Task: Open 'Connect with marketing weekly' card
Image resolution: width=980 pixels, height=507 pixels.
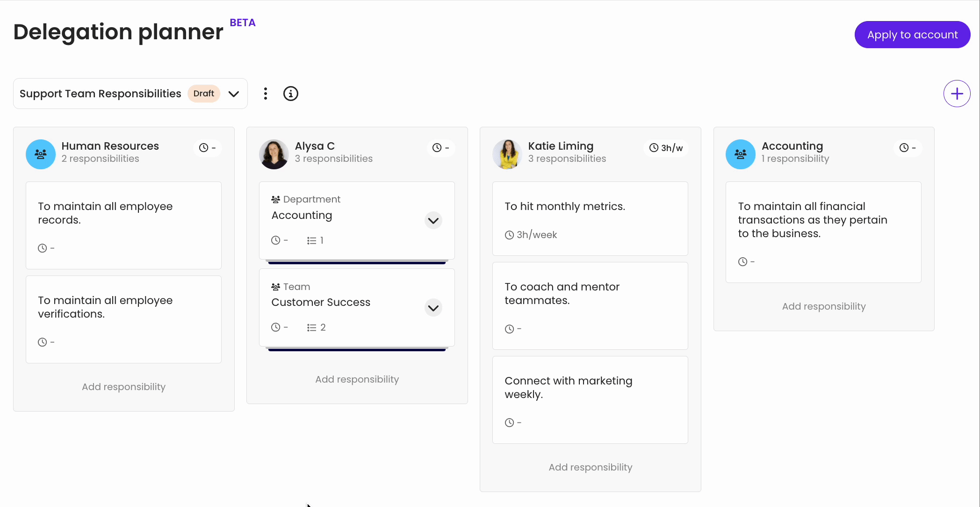Action: tap(590, 399)
